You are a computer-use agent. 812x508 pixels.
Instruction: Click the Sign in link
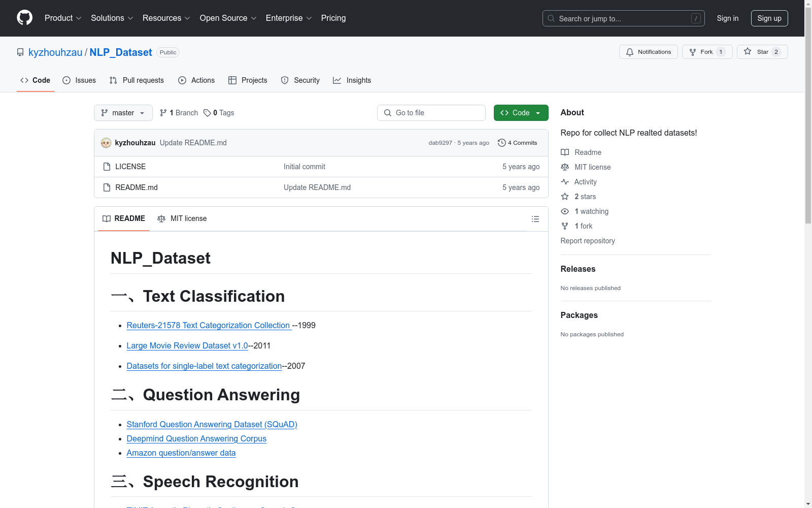[728, 18]
